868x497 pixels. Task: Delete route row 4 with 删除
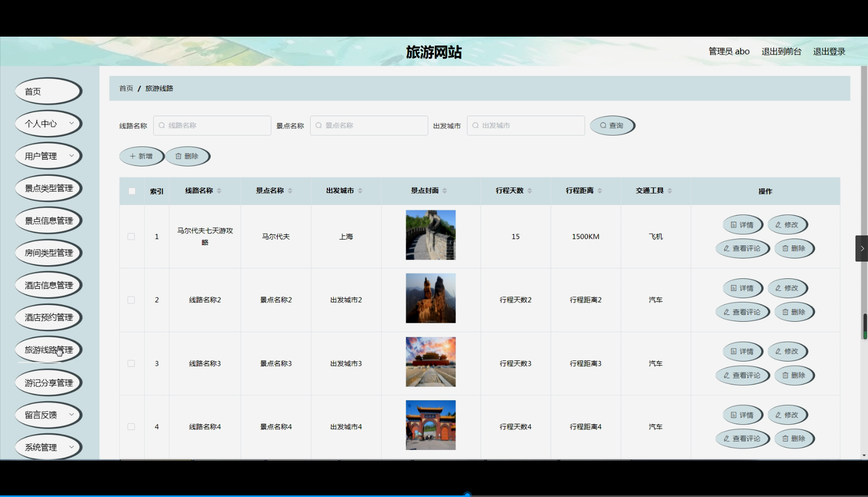pos(794,438)
